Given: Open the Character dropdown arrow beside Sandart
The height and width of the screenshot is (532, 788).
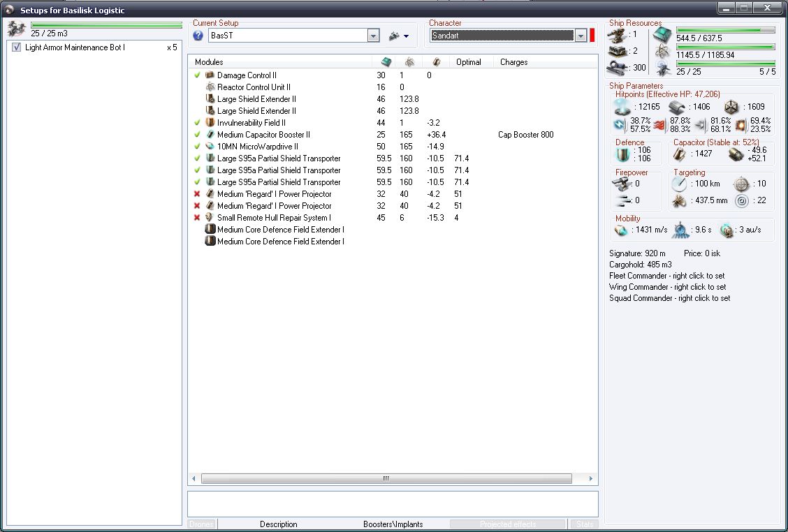Looking at the screenshot, I should (581, 35).
